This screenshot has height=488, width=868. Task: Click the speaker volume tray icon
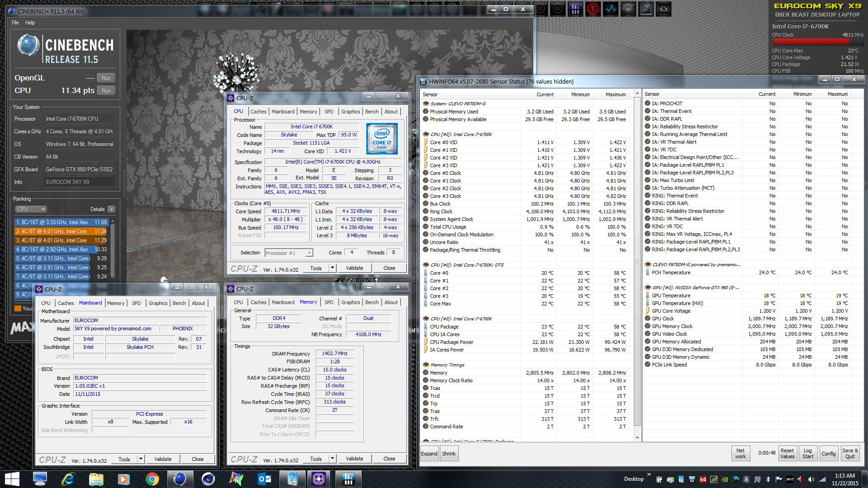click(811, 479)
